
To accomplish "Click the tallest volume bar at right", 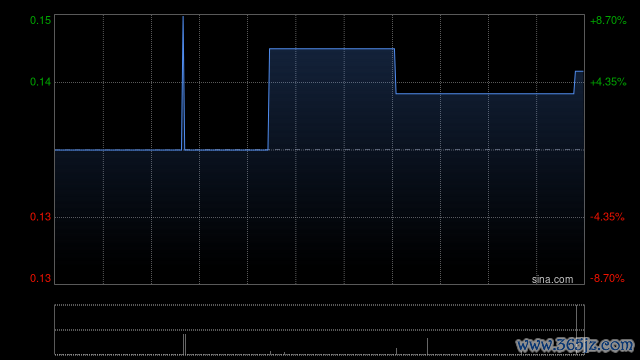I will (x=577, y=330).
